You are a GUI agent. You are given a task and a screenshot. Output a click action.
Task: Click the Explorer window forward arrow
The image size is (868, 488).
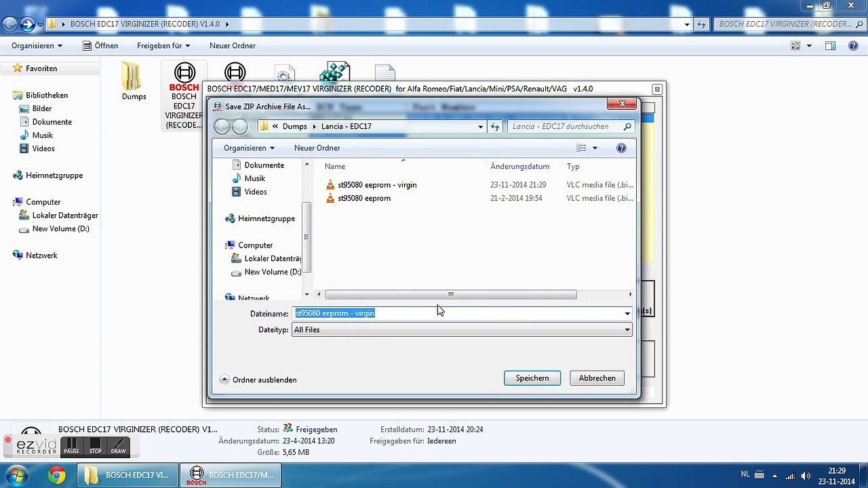(x=27, y=24)
